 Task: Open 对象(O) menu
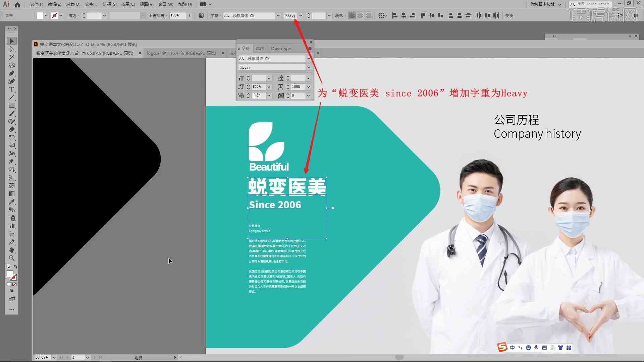73,4
